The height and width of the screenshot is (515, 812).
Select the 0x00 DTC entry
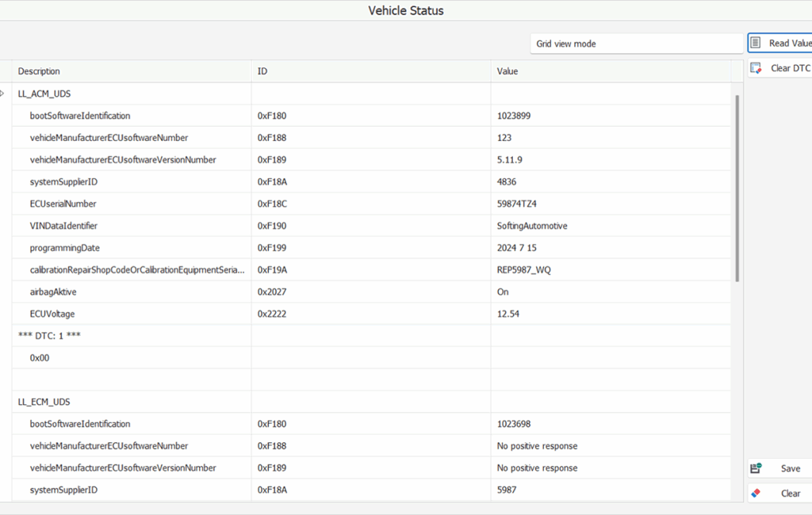point(40,357)
